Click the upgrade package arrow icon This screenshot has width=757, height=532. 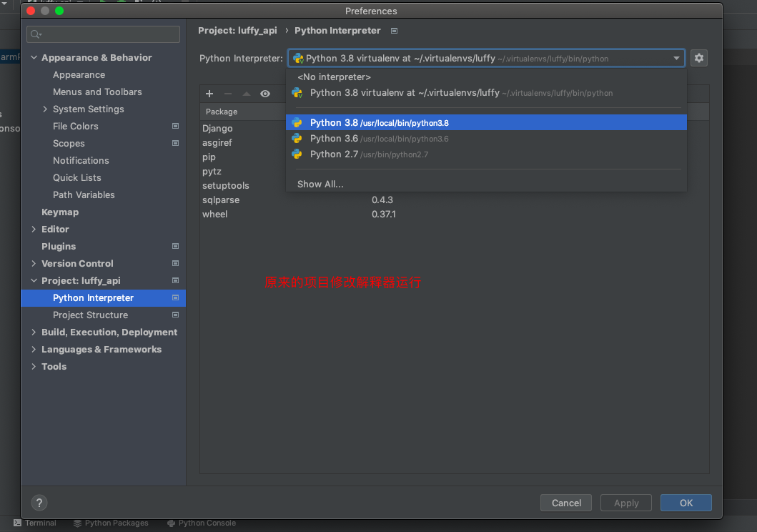point(246,94)
